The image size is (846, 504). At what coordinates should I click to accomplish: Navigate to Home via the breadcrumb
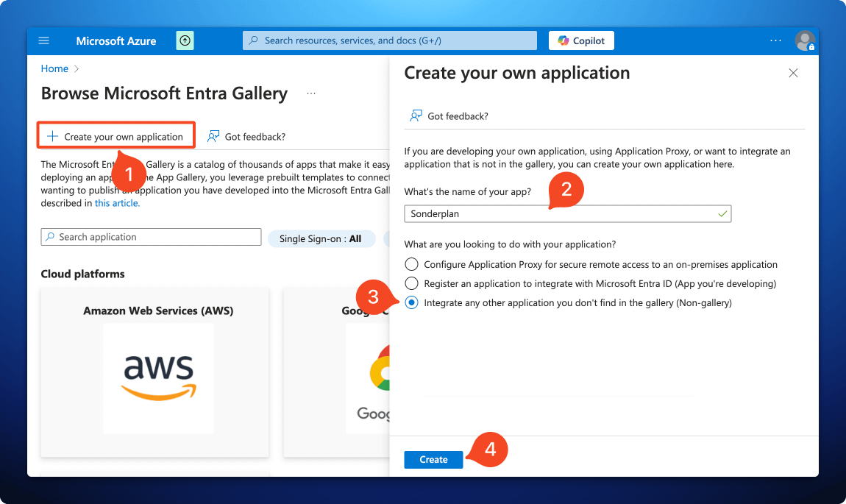click(x=54, y=68)
